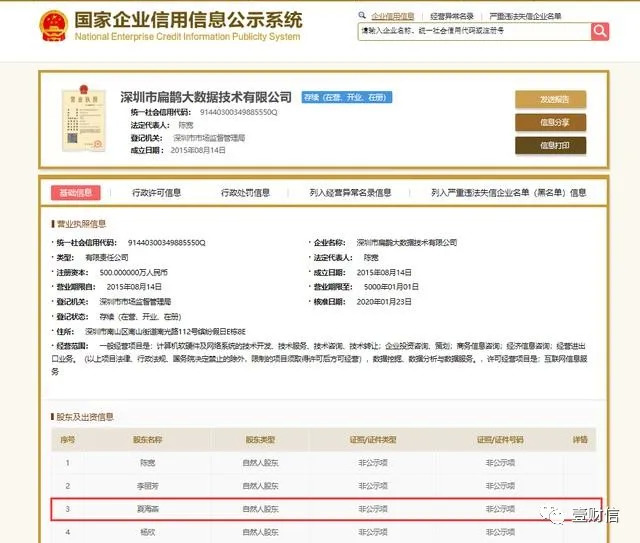Click the 信息打印 button
This screenshot has height=543, width=640.
[551, 145]
